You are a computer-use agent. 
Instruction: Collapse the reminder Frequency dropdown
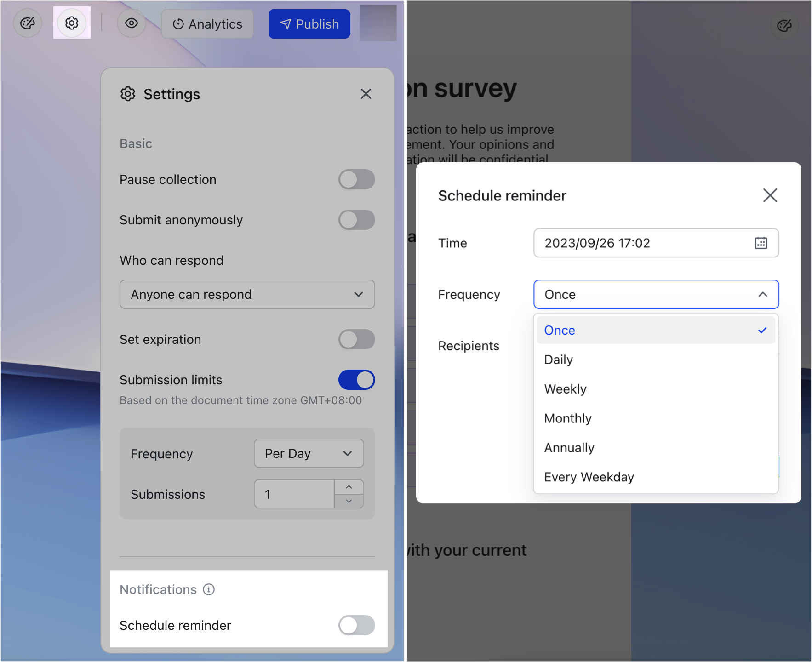(762, 294)
